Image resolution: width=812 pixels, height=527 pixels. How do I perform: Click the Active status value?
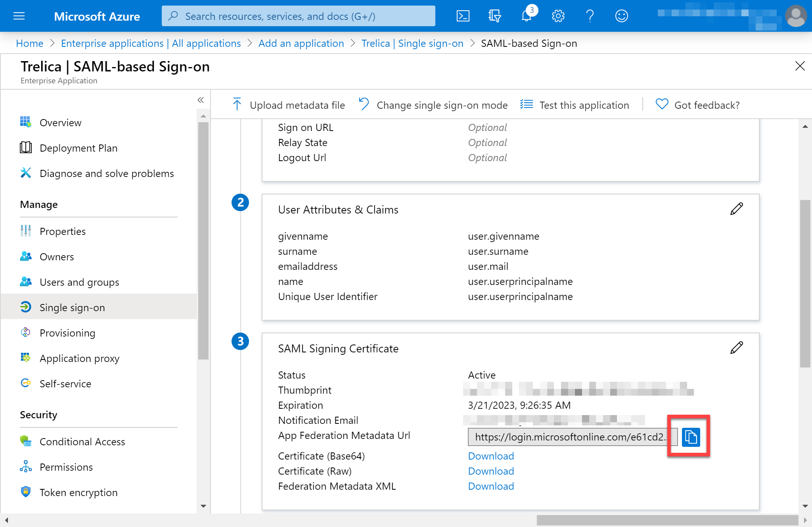pyautogui.click(x=482, y=375)
